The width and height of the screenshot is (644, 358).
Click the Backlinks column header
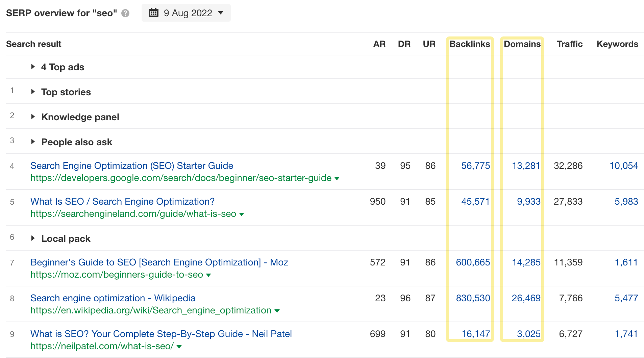[470, 44]
